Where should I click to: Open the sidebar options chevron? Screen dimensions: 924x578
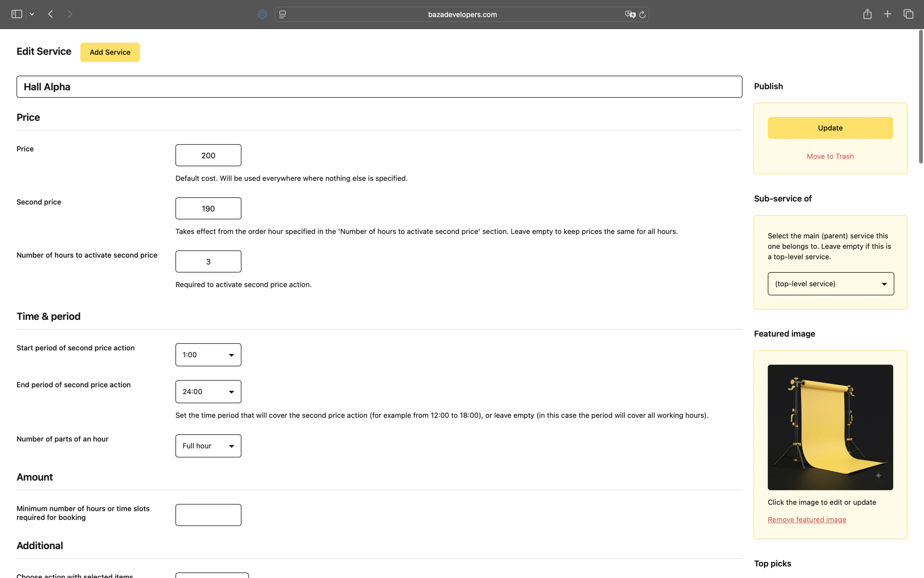[x=32, y=14]
